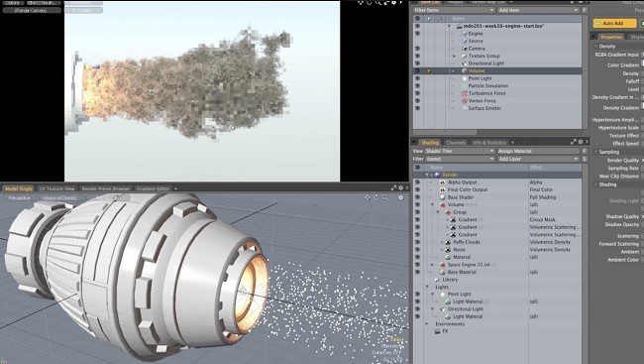Viewport: 644px width, 364px height.
Task: Toggle visibility of Puffy Clouds layer
Action: 417,242
